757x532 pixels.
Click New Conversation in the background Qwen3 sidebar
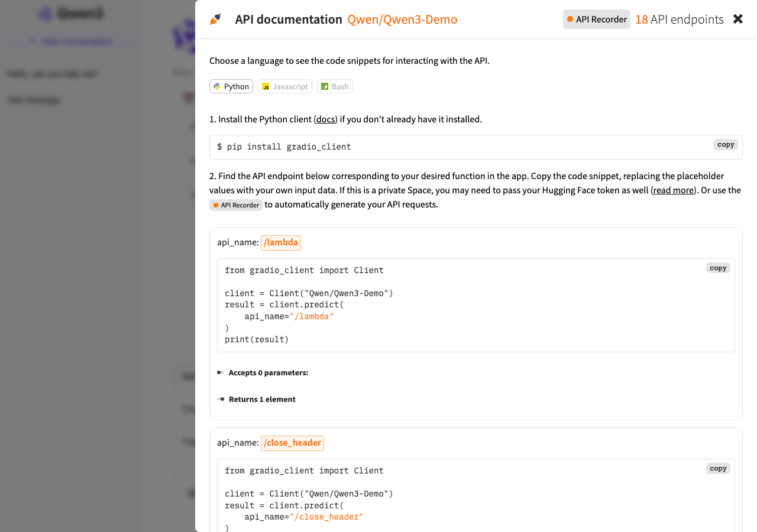71,41
